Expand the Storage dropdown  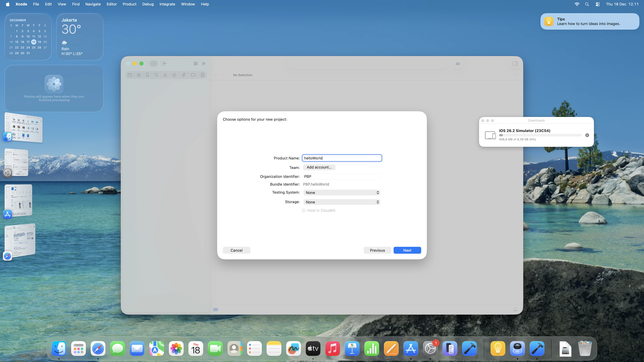click(342, 202)
